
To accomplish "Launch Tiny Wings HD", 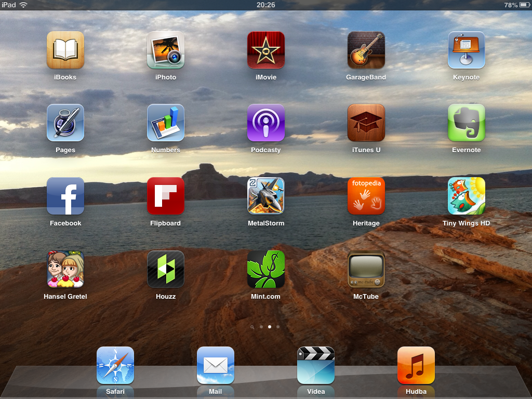I will coord(467,196).
